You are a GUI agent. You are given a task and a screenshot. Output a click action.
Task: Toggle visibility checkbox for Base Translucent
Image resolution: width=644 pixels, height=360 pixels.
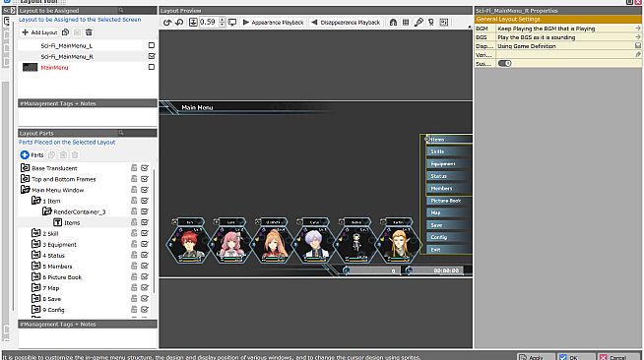[145, 168]
